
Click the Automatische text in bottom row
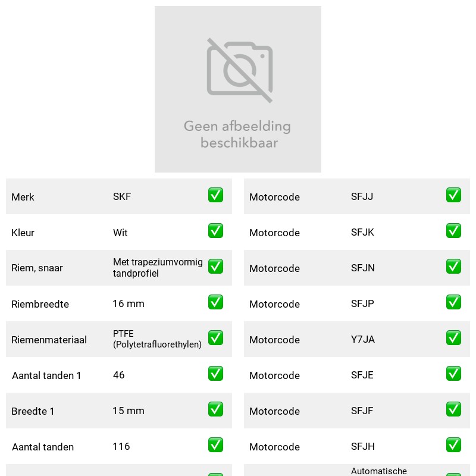tap(379, 471)
